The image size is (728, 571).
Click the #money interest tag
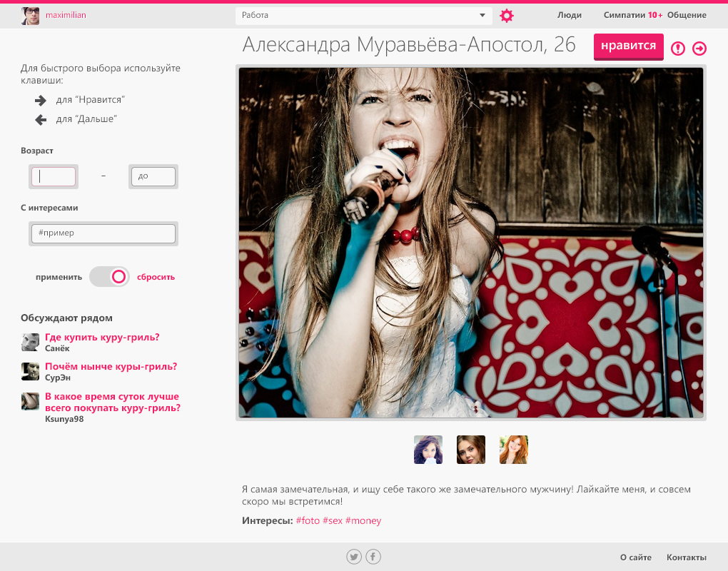[x=363, y=521]
